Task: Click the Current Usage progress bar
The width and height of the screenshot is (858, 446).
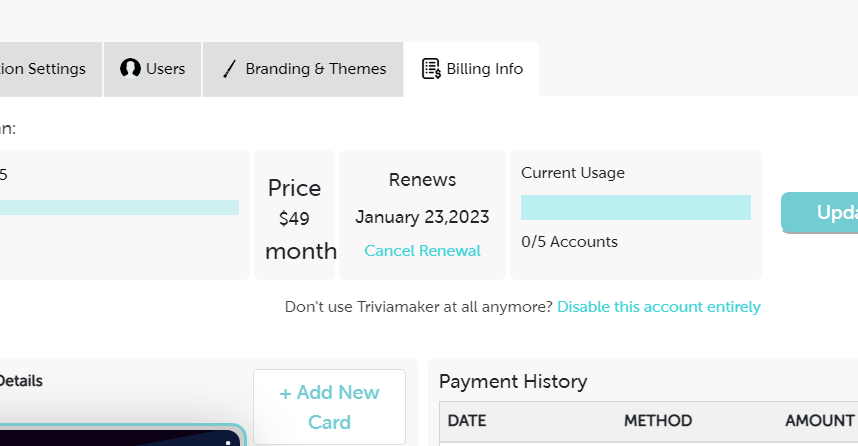Action: [635, 207]
